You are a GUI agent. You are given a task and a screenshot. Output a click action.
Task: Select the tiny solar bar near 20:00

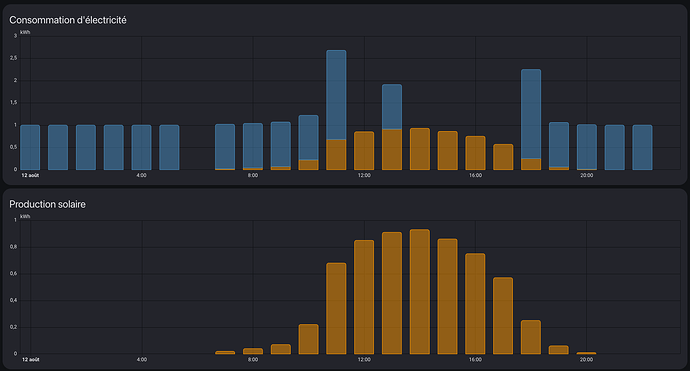[x=587, y=353]
